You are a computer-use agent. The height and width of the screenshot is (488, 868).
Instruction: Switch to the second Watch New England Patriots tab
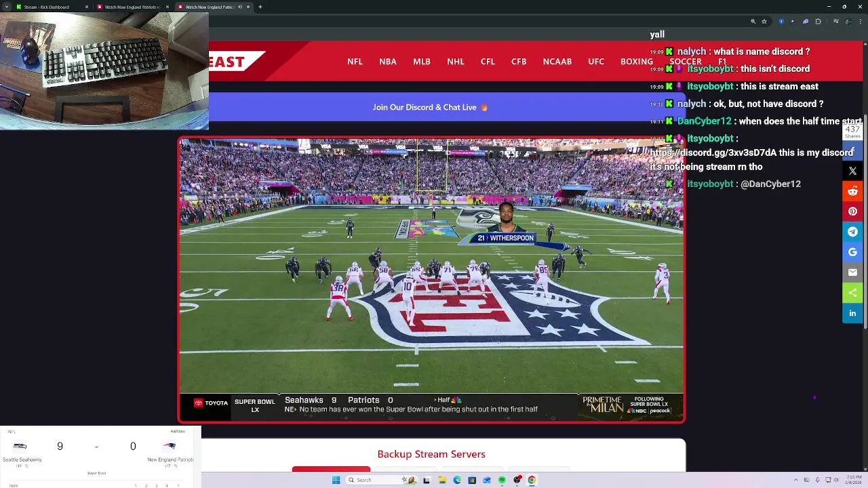tap(132, 7)
